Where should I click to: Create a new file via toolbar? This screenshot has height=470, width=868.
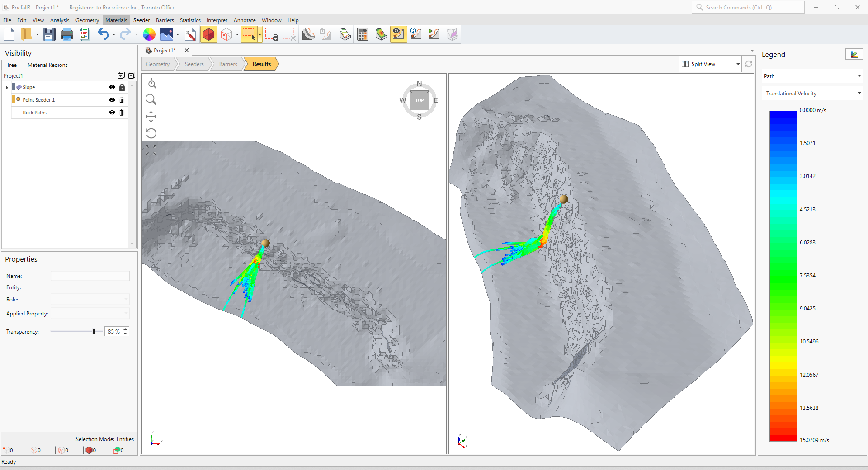(9, 34)
